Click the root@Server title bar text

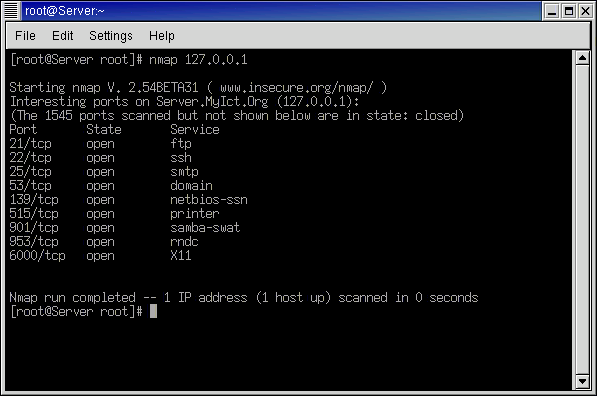point(64,11)
